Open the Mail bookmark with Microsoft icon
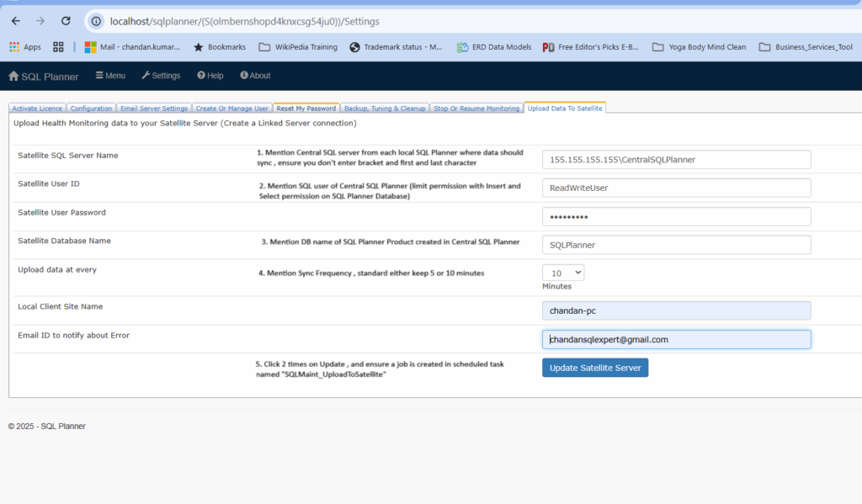Viewport: 862px width, 504px height. [133, 47]
